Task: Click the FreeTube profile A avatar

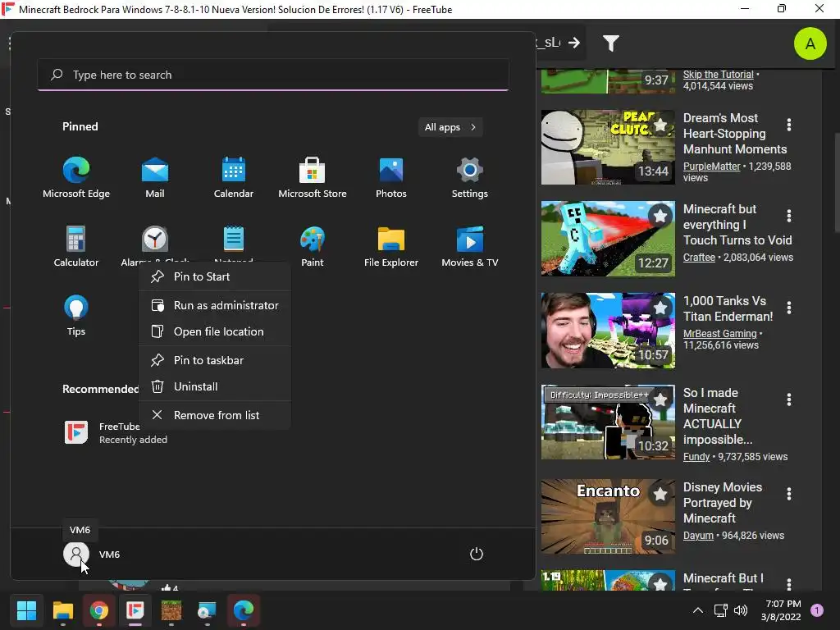Action: click(810, 43)
